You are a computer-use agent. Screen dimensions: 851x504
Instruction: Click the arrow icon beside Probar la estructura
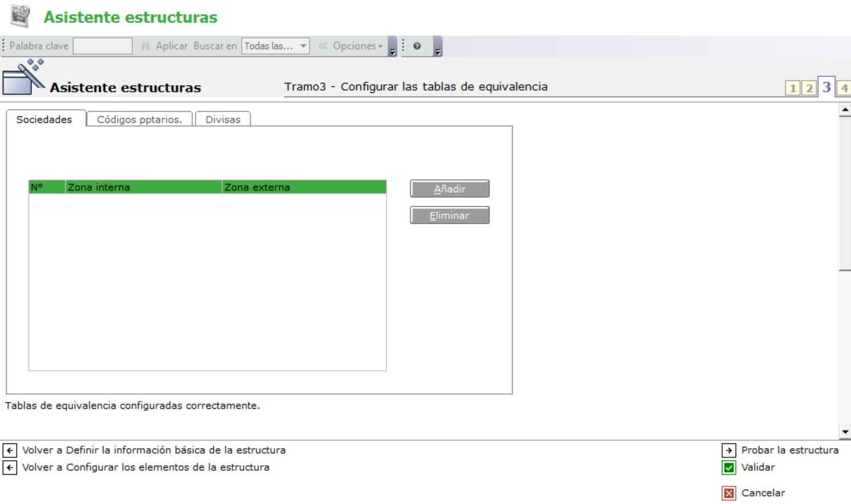(729, 450)
